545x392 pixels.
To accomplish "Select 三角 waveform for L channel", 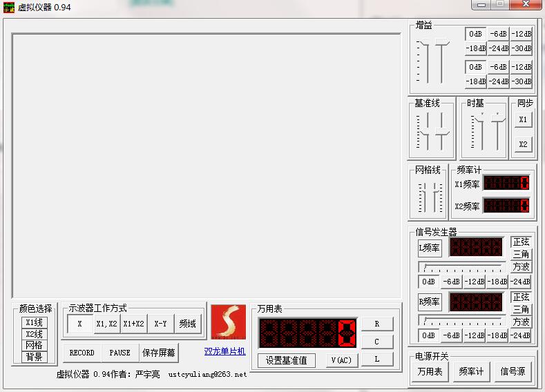I will [521, 254].
